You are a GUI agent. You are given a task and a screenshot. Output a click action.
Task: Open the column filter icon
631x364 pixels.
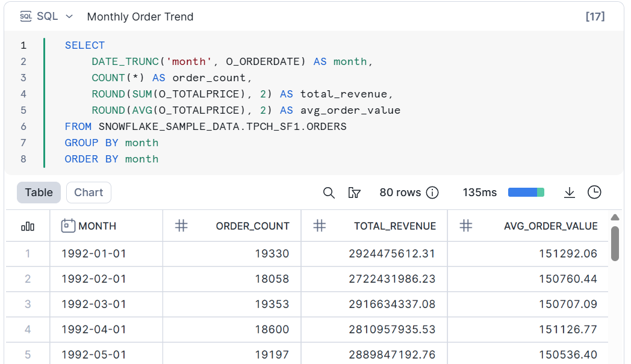[x=355, y=193]
